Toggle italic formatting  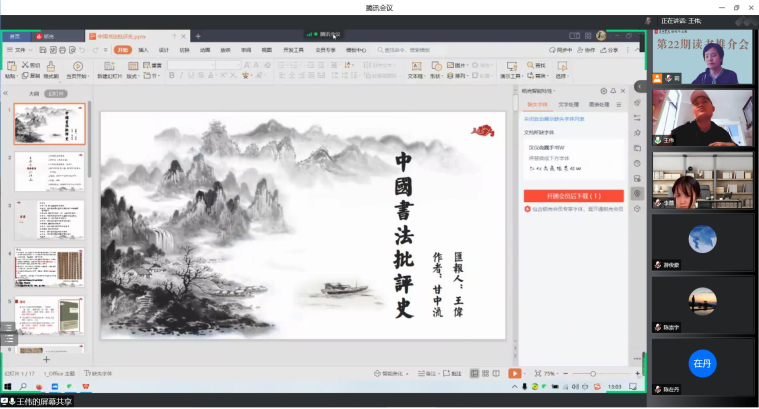(x=181, y=75)
